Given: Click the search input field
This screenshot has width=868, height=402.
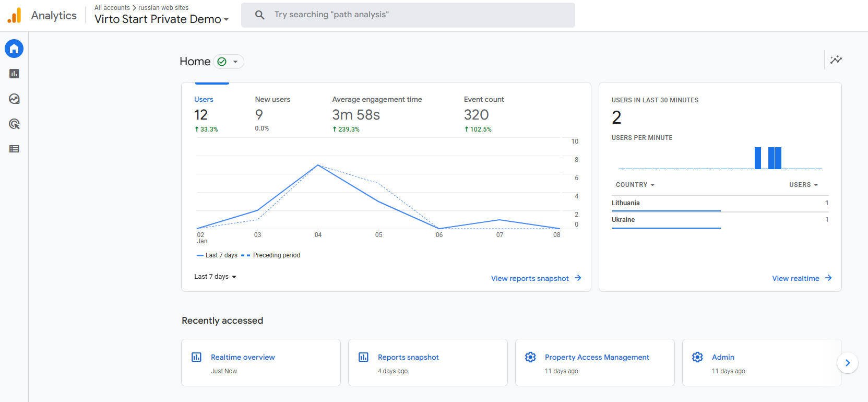Looking at the screenshot, I should click(408, 15).
